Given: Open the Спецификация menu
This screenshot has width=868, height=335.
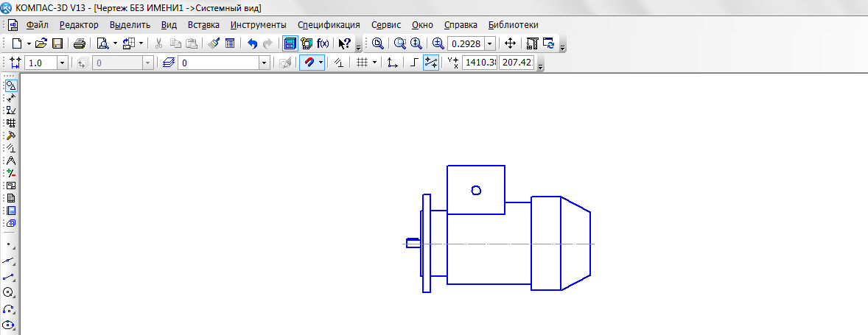Looking at the screenshot, I should (329, 25).
